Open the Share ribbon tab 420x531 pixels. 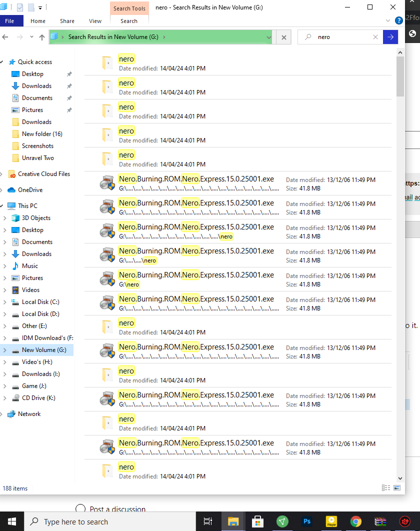[67, 21]
